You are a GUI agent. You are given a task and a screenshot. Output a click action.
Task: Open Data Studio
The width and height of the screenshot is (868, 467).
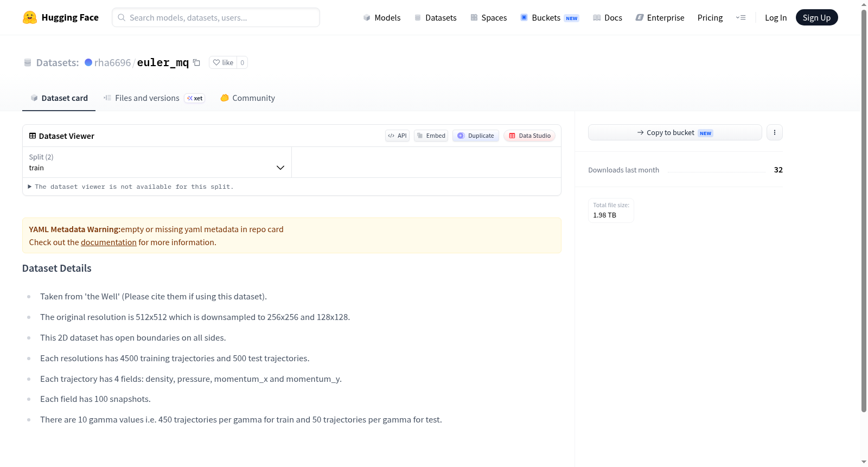point(529,136)
